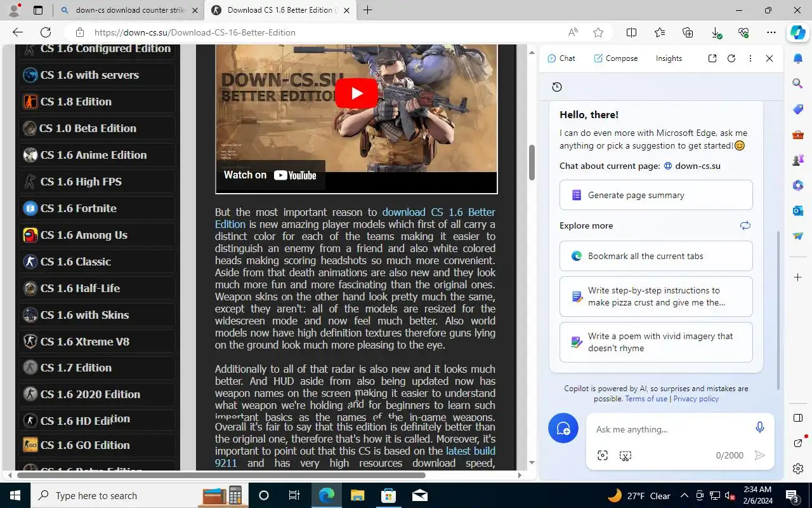View site information lock icon
The width and height of the screenshot is (812, 508).
click(x=79, y=32)
